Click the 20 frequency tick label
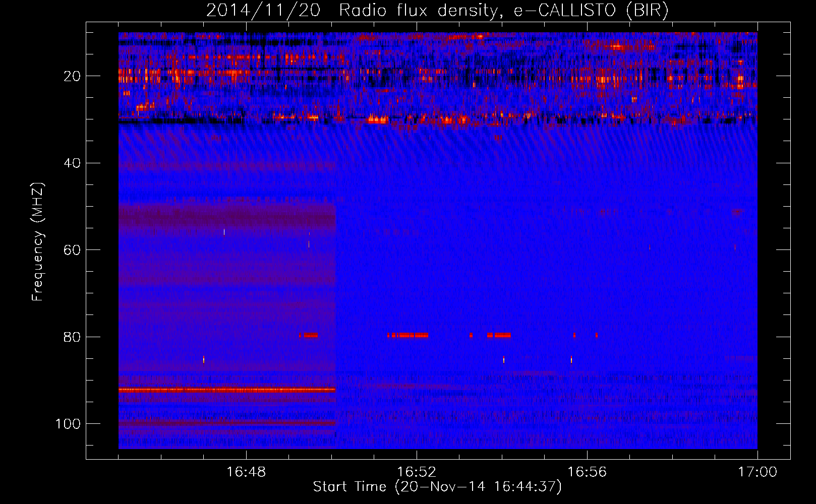The image size is (816, 504). point(72,76)
